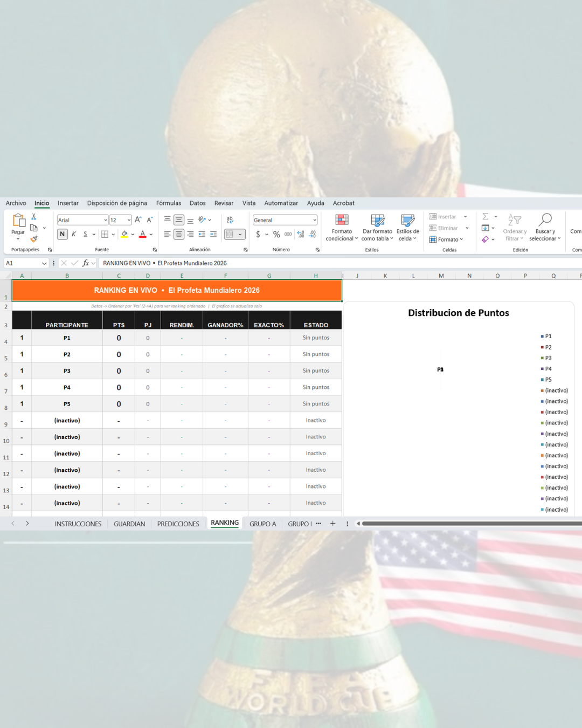The width and height of the screenshot is (582, 728).
Task: Decrease indent
Action: pos(202,234)
